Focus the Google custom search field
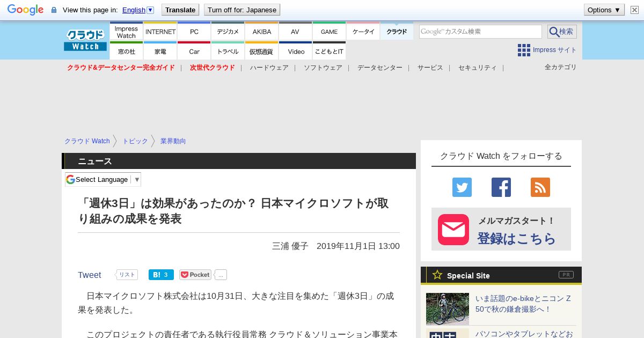Viewport: 644px width, 338px height. pyautogui.click(x=480, y=32)
